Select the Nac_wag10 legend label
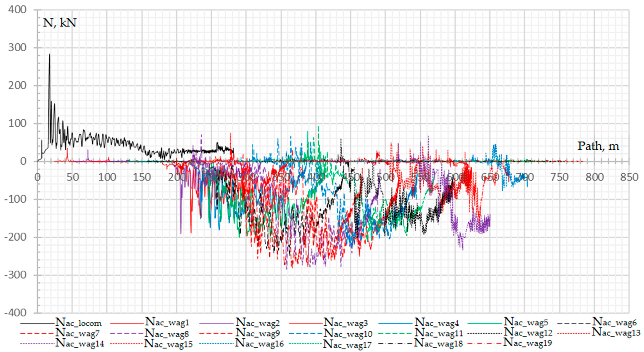644x352 pixels. tap(348, 333)
